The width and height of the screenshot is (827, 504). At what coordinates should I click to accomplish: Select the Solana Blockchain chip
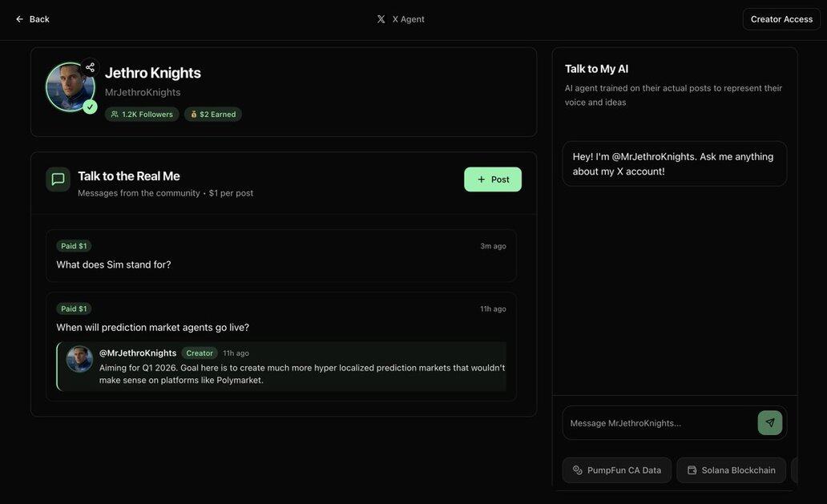coord(731,470)
